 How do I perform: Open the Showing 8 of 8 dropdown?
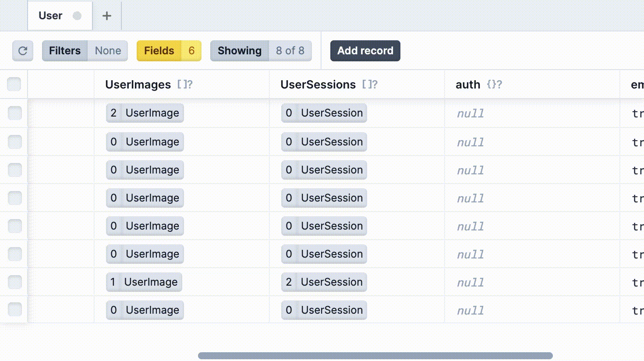[261, 51]
